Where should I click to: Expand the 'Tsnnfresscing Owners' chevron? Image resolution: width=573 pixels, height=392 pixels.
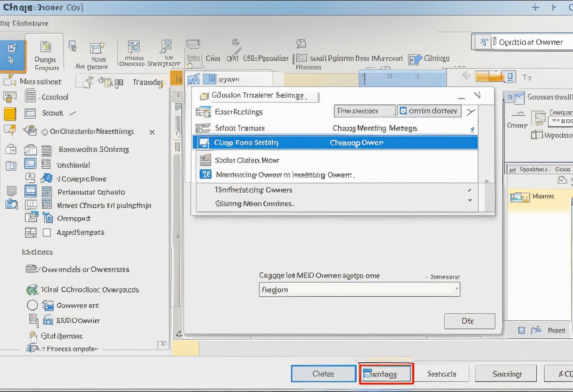tap(469, 190)
